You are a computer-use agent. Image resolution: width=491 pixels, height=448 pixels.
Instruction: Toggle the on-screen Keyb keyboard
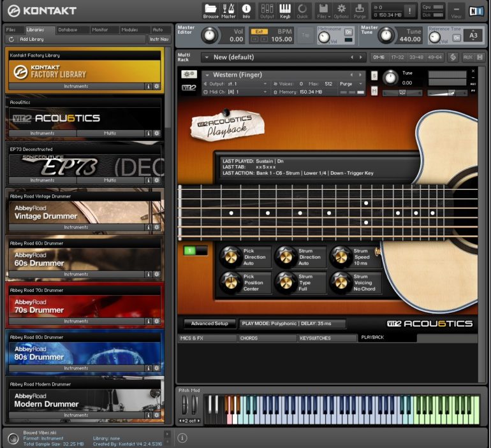click(x=285, y=11)
